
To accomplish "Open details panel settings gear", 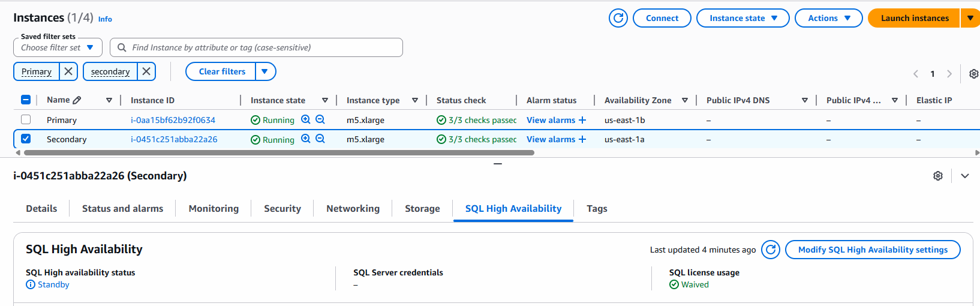I will [x=938, y=176].
